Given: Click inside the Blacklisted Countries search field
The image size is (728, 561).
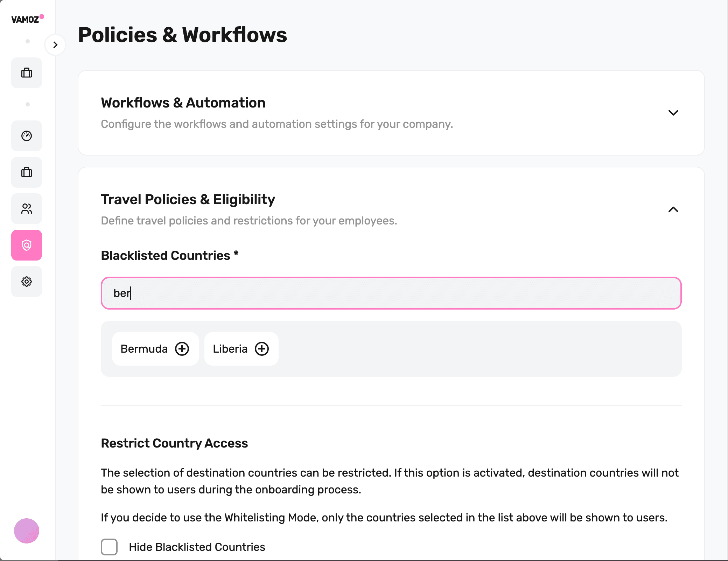Looking at the screenshot, I should tap(385, 293).
